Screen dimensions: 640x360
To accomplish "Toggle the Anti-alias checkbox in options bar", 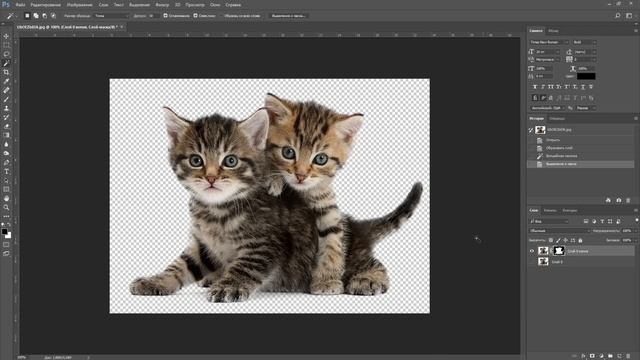I will pyautogui.click(x=165, y=16).
